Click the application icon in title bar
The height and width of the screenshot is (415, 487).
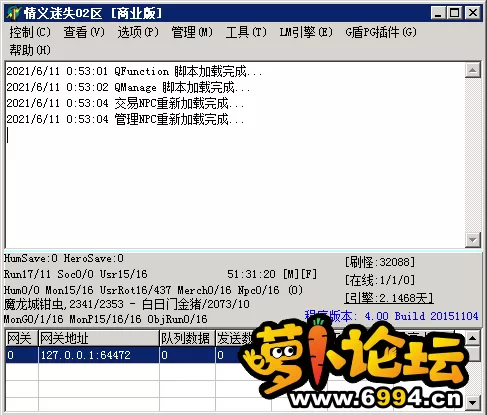tap(13, 13)
